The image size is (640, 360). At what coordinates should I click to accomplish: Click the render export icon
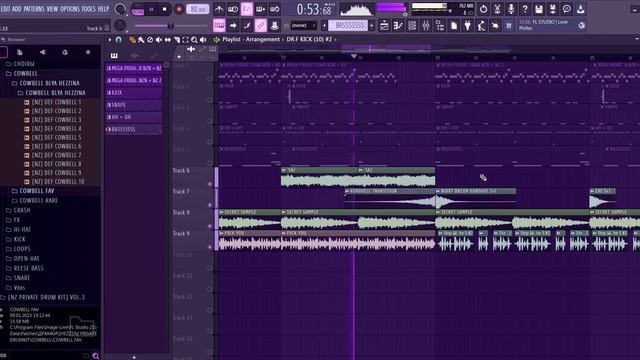(x=553, y=9)
